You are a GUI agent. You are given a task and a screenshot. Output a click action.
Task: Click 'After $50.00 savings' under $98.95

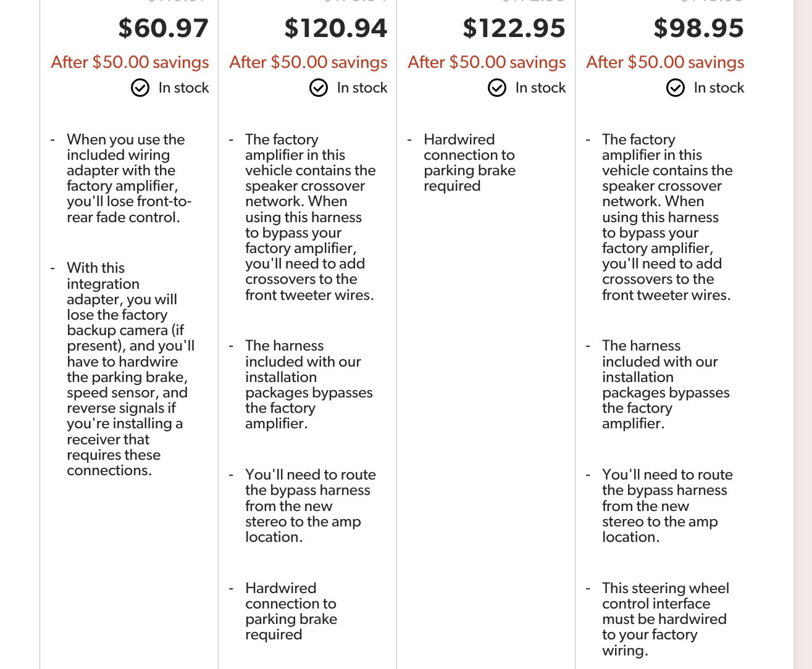click(666, 62)
